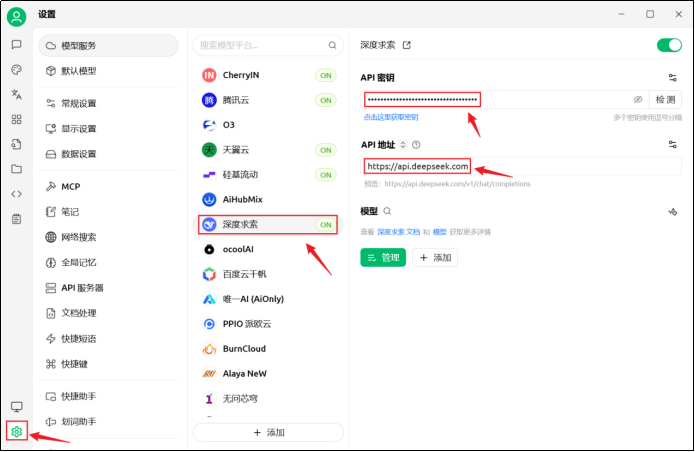This screenshot has height=452, width=695.
Task: Open 网络搜索 settings menu
Action: pyautogui.click(x=109, y=237)
